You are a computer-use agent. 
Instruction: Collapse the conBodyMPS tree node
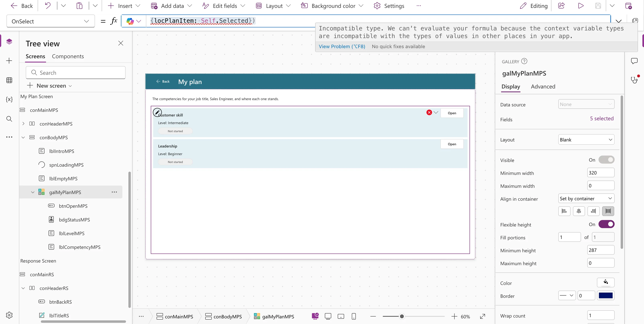[23, 137]
